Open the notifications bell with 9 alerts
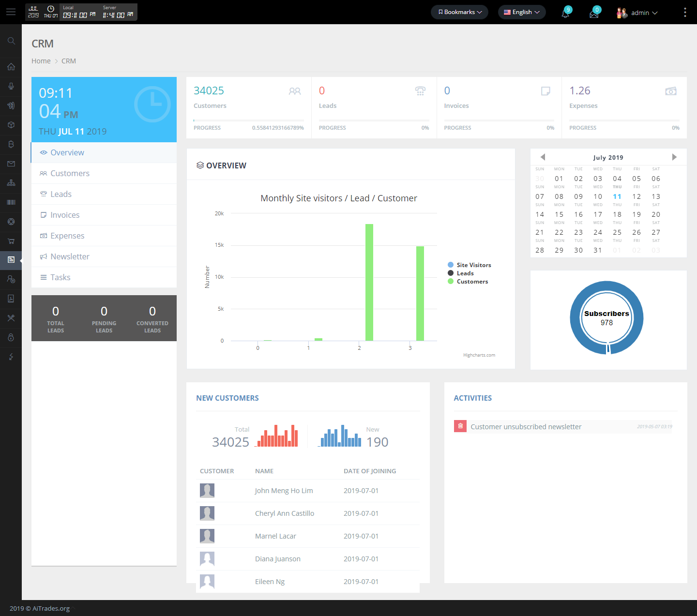 pos(565,12)
